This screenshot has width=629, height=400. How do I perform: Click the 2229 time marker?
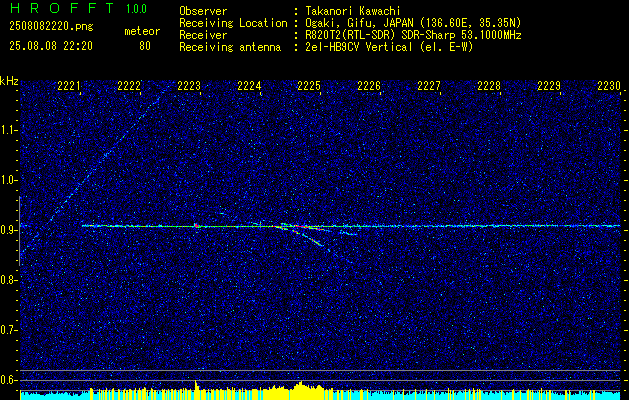(x=549, y=86)
